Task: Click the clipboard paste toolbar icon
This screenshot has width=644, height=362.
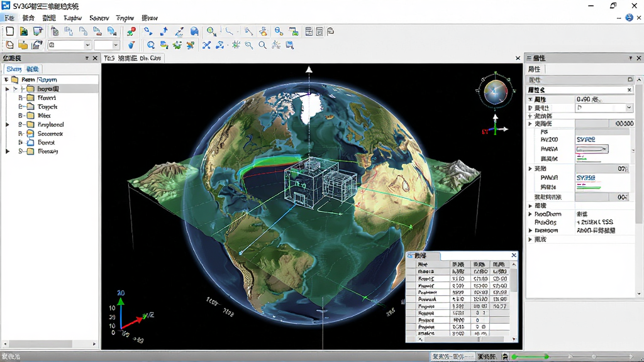Action: tap(55, 31)
